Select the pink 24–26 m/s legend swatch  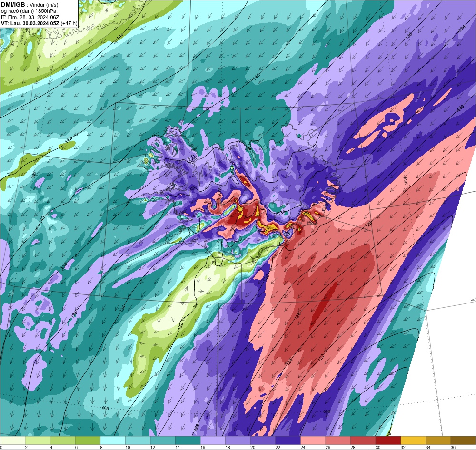click(313, 440)
